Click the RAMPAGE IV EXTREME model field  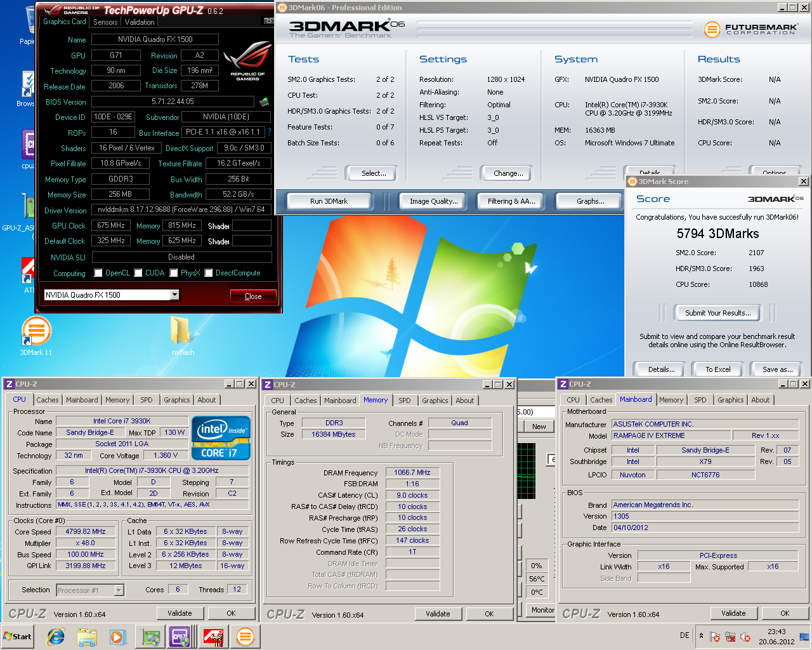click(x=671, y=435)
